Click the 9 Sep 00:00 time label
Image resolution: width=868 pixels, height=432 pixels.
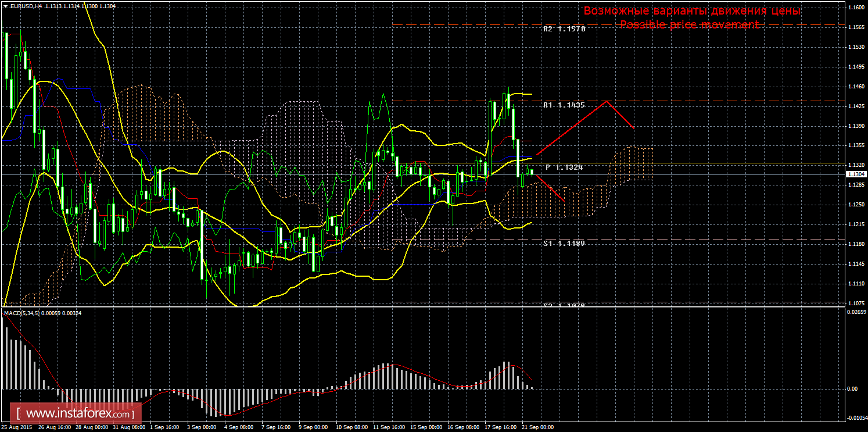pyautogui.click(x=312, y=427)
